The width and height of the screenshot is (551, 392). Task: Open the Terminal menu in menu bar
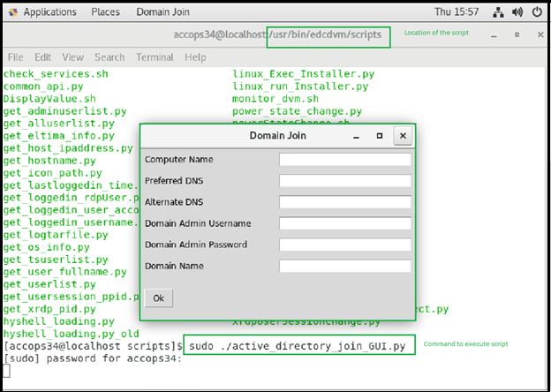pyautogui.click(x=155, y=57)
